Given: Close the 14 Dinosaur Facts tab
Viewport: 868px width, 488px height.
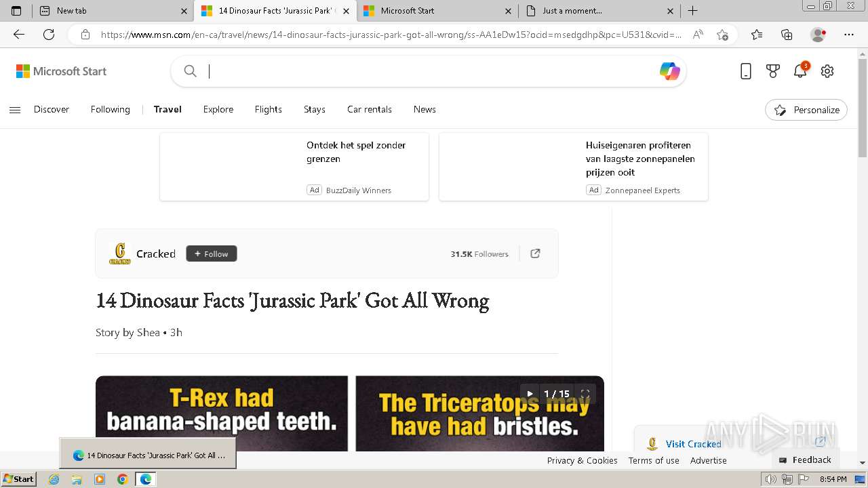Looking at the screenshot, I should (346, 11).
